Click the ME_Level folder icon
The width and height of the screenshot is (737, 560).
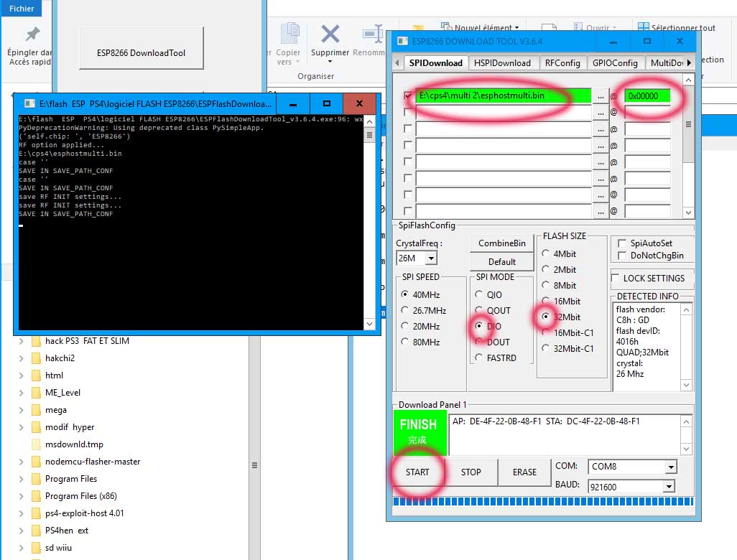point(36,393)
